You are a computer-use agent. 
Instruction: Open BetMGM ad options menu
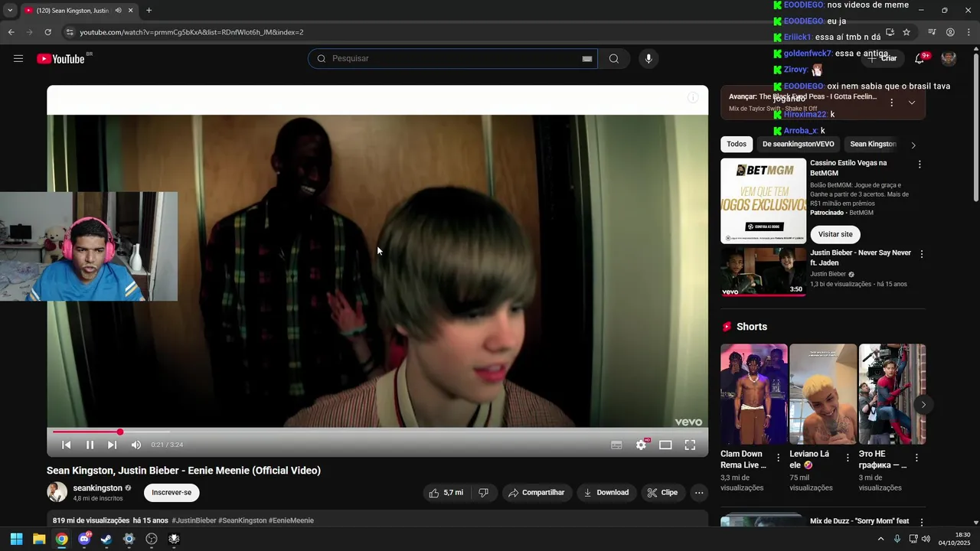click(x=920, y=165)
